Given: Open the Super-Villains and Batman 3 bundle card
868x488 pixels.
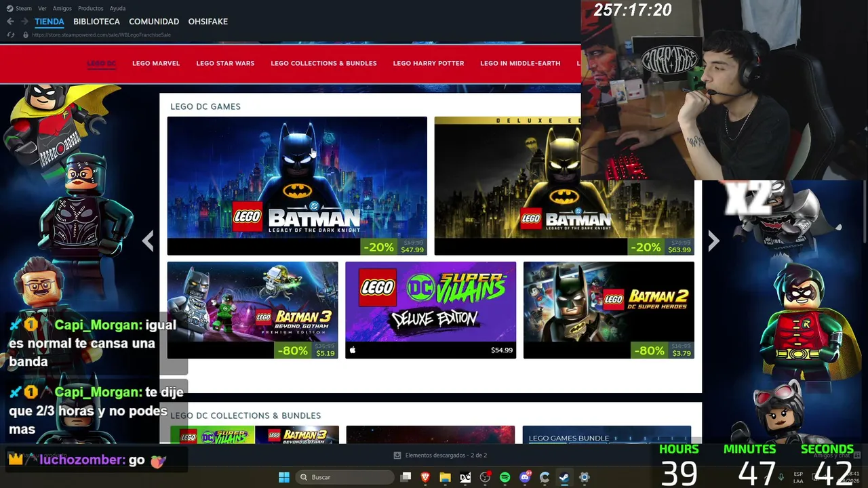Looking at the screenshot, I should coord(254,435).
